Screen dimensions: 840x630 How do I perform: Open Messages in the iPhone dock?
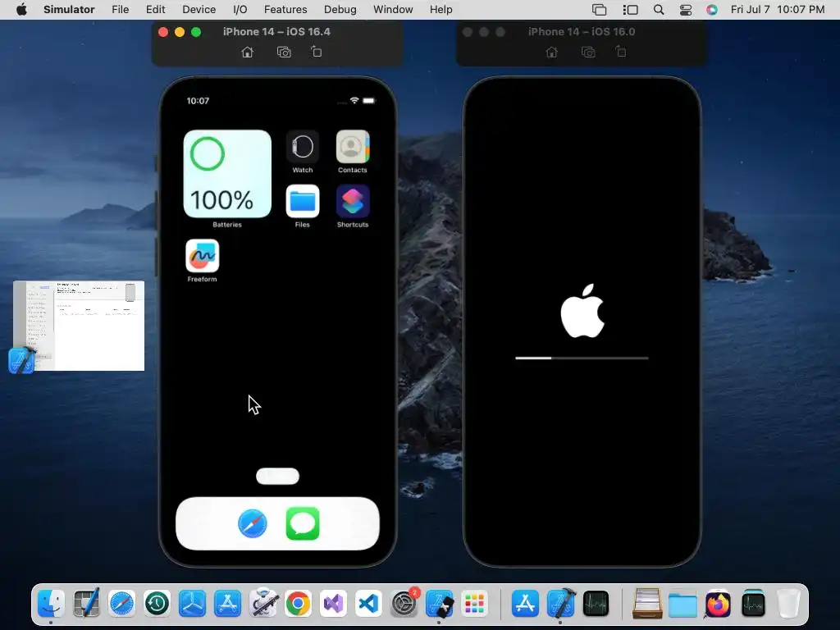coord(303,523)
